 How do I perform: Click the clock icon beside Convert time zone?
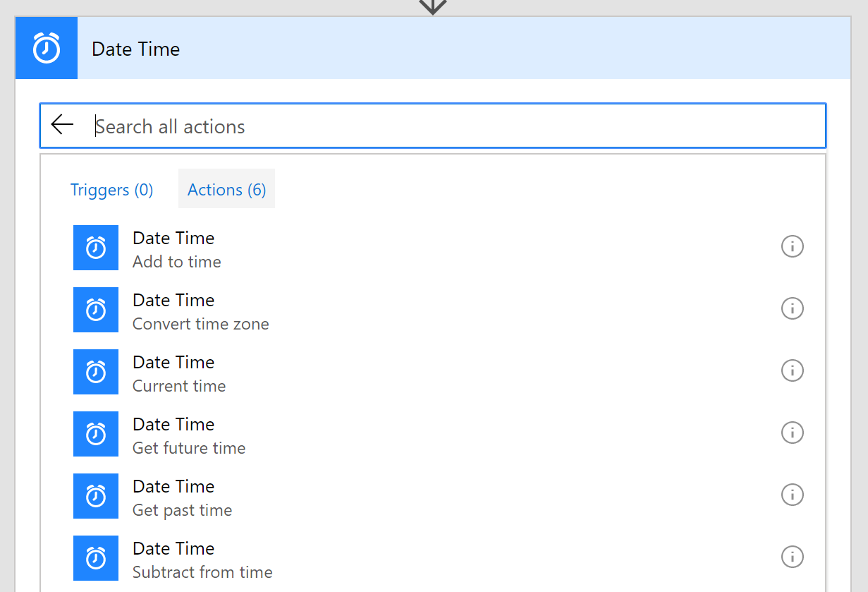click(x=96, y=310)
